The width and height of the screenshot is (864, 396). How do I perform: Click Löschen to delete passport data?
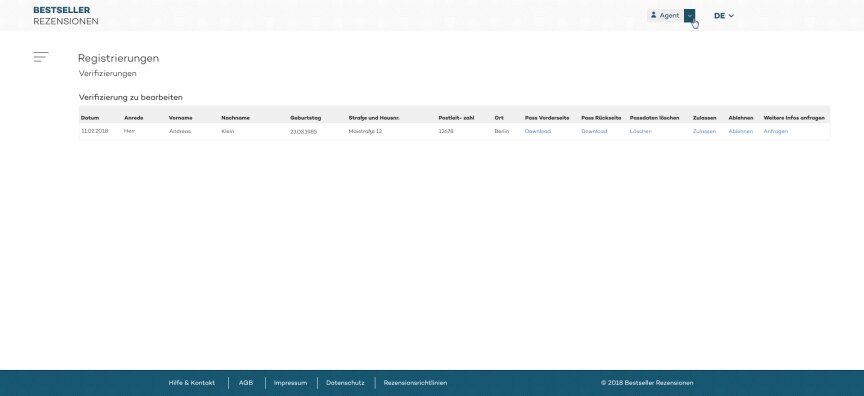640,131
